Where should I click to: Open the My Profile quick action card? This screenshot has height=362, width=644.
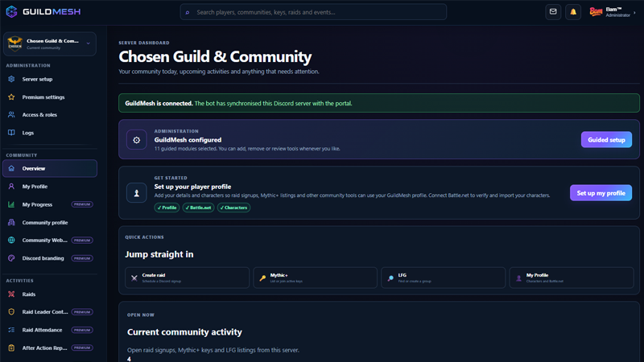pos(572,278)
